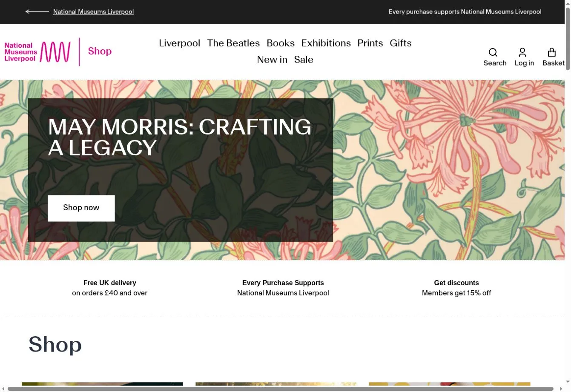Go to the New in section
Screen dimensions: 571x392
click(x=272, y=60)
